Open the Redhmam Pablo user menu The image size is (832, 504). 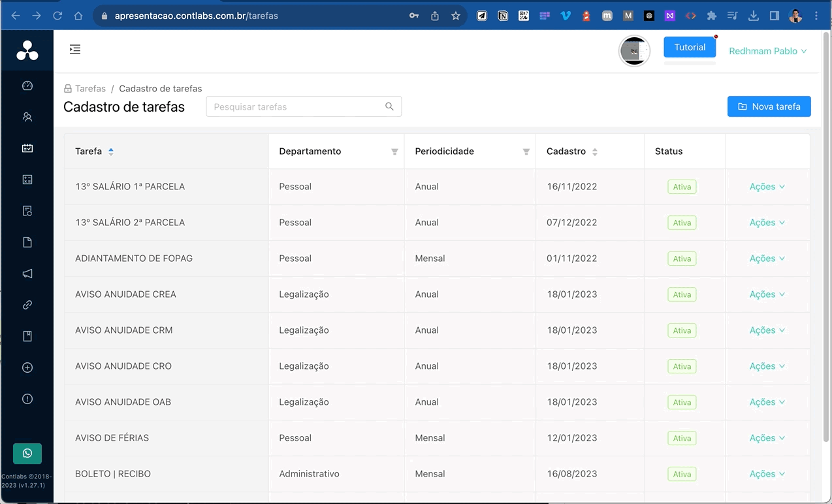tap(767, 51)
